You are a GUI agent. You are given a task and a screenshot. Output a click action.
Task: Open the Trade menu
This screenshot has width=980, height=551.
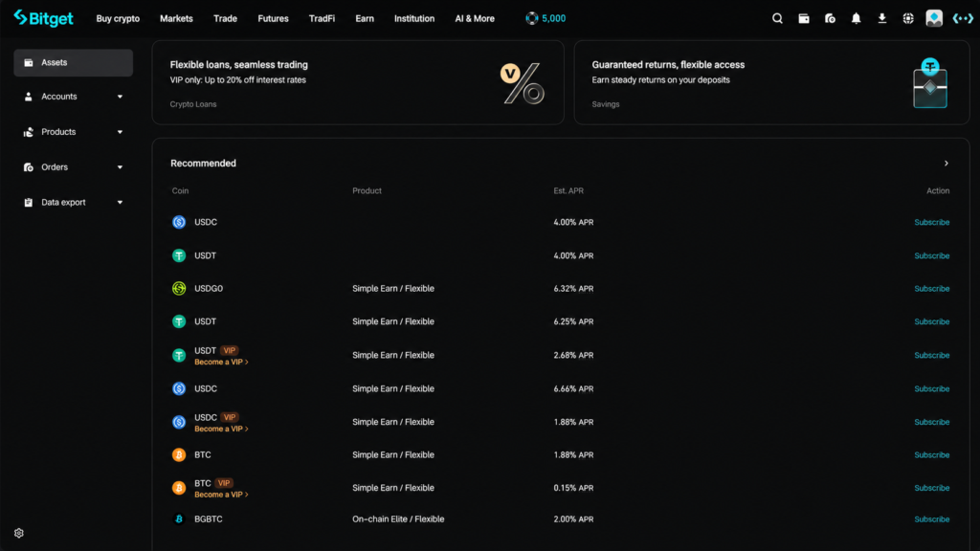point(225,19)
